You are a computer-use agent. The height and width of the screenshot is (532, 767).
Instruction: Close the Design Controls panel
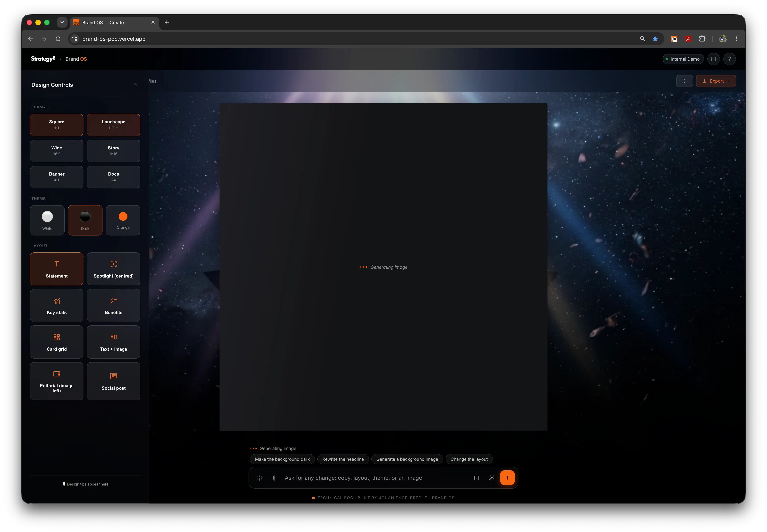136,85
